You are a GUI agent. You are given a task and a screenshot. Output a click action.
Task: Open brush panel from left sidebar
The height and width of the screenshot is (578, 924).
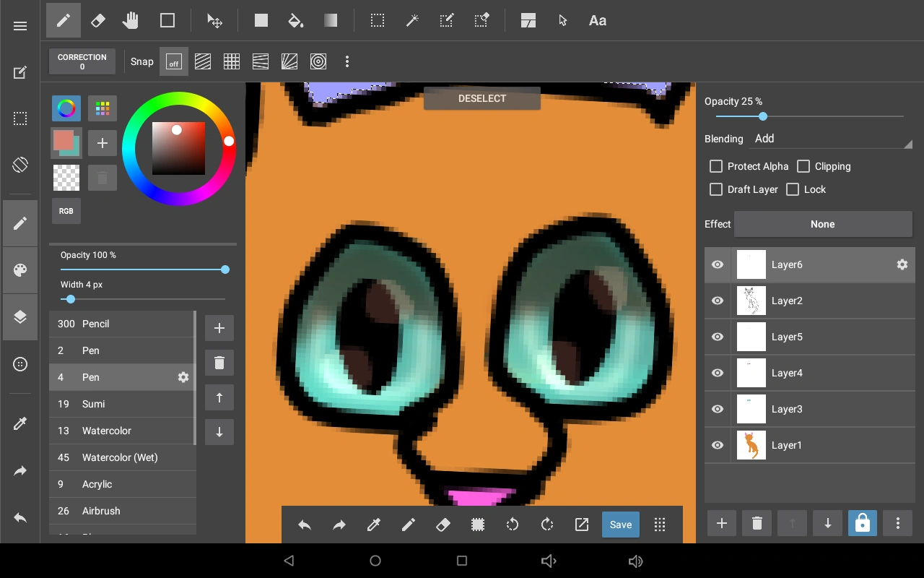(20, 223)
